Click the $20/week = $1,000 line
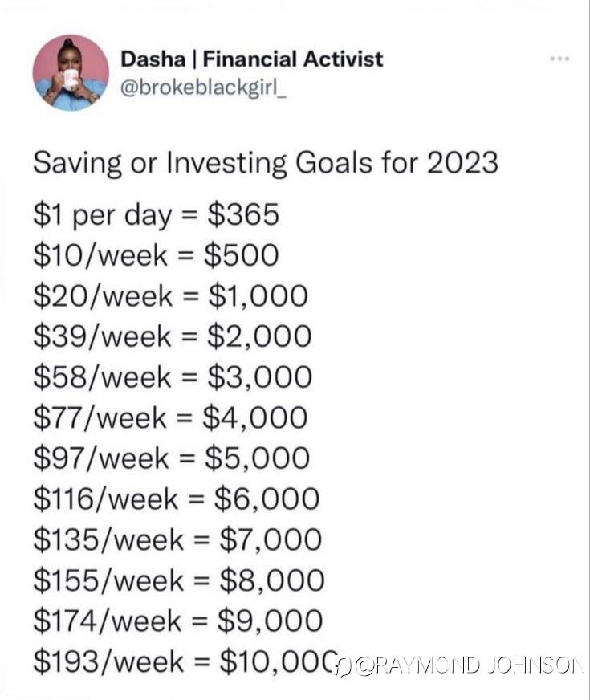This screenshot has height=700, width=590. [x=170, y=296]
